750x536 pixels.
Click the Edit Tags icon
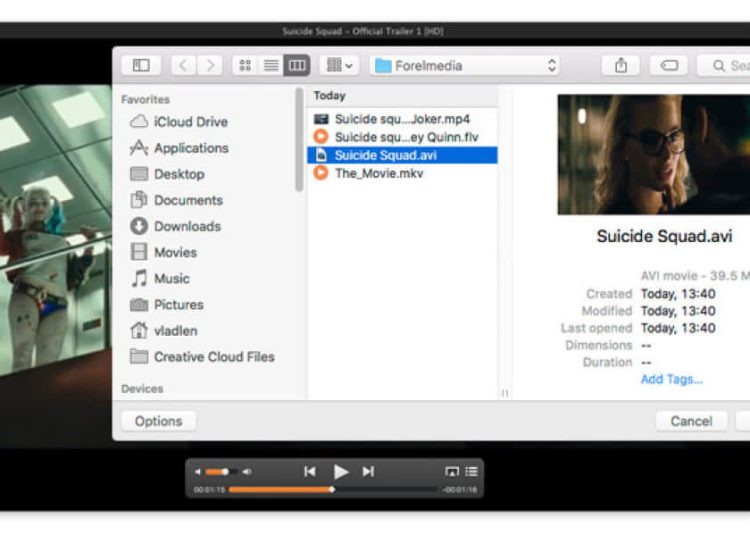pyautogui.click(x=669, y=65)
